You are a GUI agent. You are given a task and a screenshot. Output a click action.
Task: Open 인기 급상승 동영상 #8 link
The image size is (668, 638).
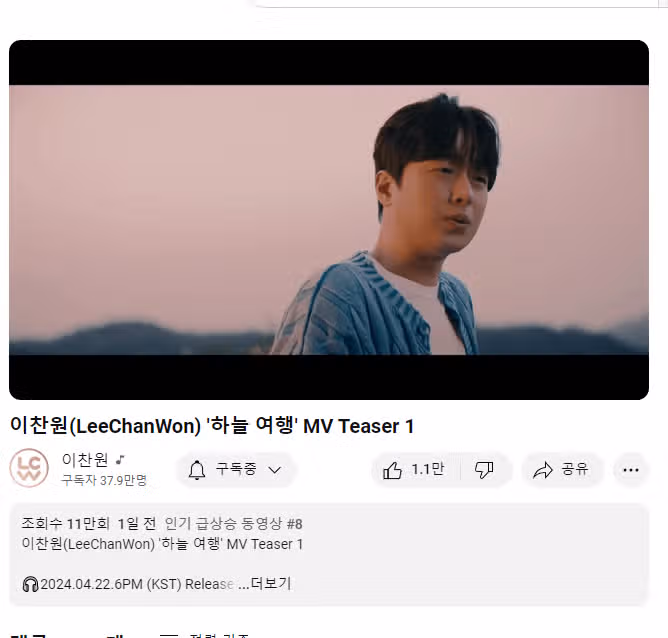233,523
